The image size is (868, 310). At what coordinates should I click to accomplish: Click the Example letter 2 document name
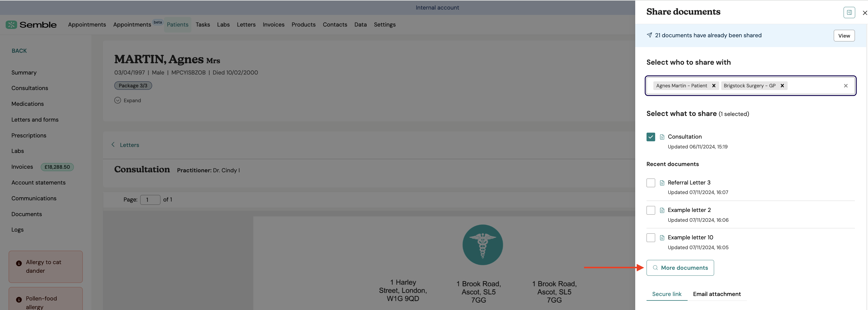[x=689, y=210]
